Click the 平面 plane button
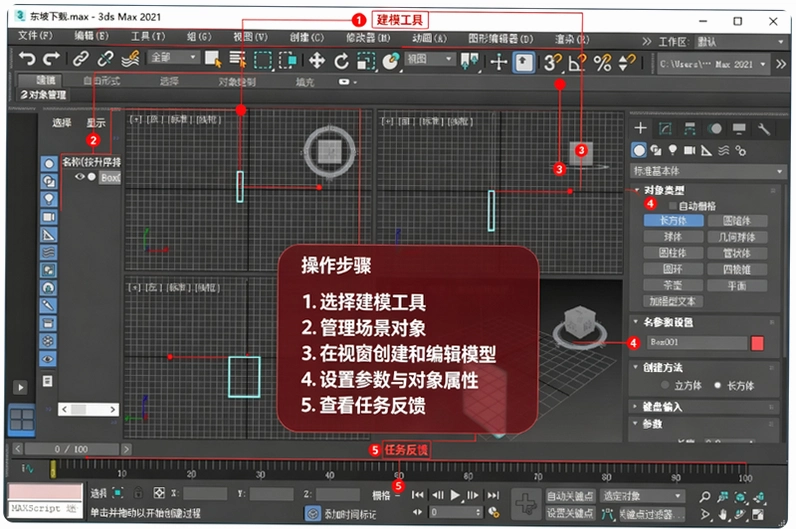796x529 pixels. click(x=737, y=286)
